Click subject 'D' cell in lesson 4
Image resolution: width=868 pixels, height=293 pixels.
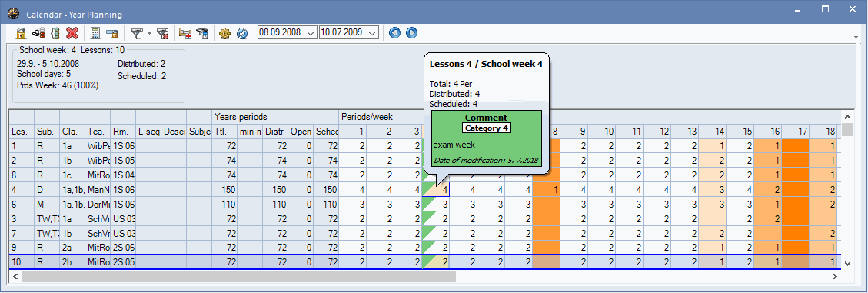(46, 189)
